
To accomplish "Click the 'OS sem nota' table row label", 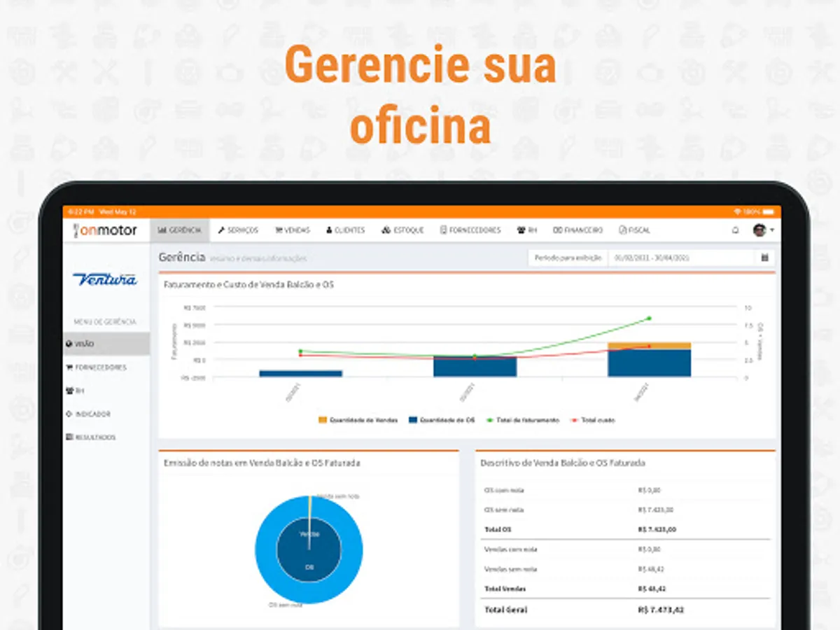I will [504, 510].
